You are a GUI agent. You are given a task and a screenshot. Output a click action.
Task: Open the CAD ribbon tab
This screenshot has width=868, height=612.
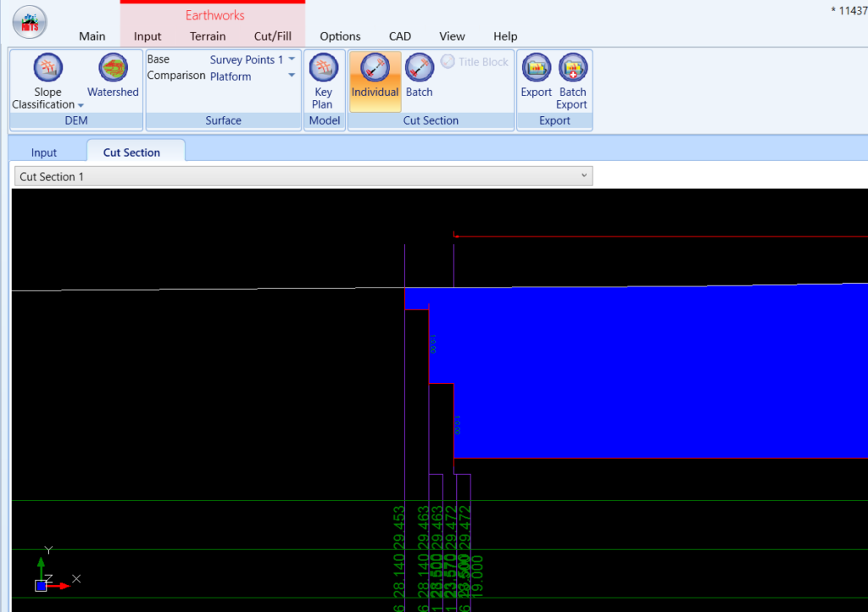[x=400, y=36]
